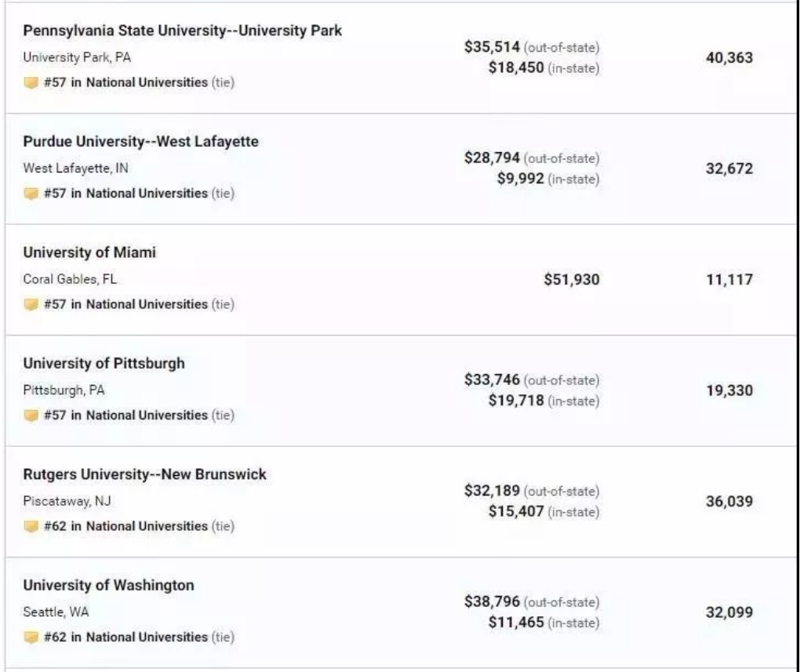Click the badge icon beside University of Miami's ranking
The height and width of the screenshot is (672, 804).
point(31,304)
